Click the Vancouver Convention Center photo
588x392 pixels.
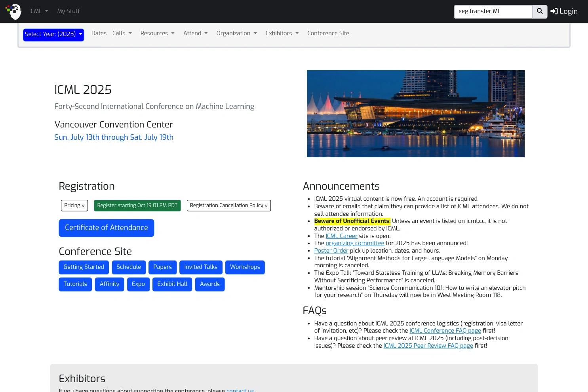point(416,114)
